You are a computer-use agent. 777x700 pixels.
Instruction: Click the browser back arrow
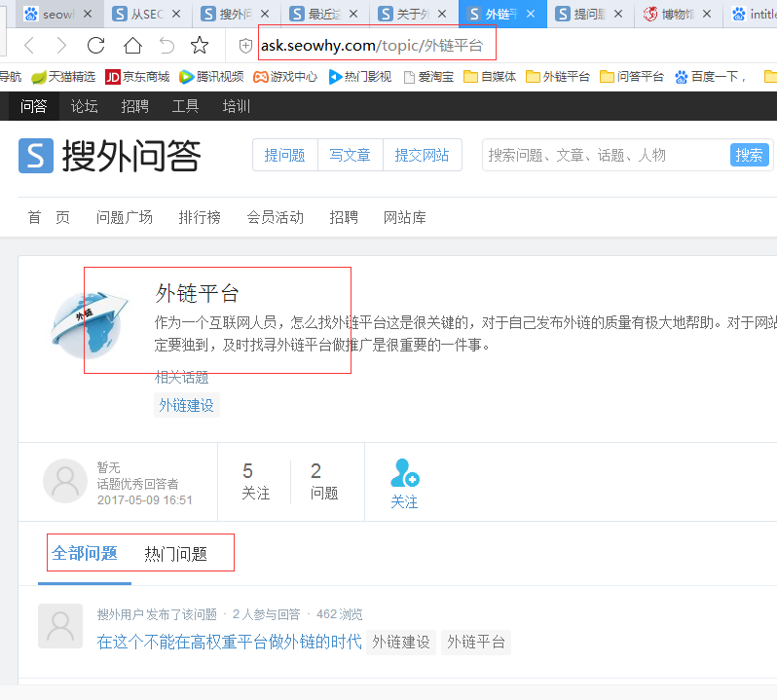pyautogui.click(x=29, y=46)
